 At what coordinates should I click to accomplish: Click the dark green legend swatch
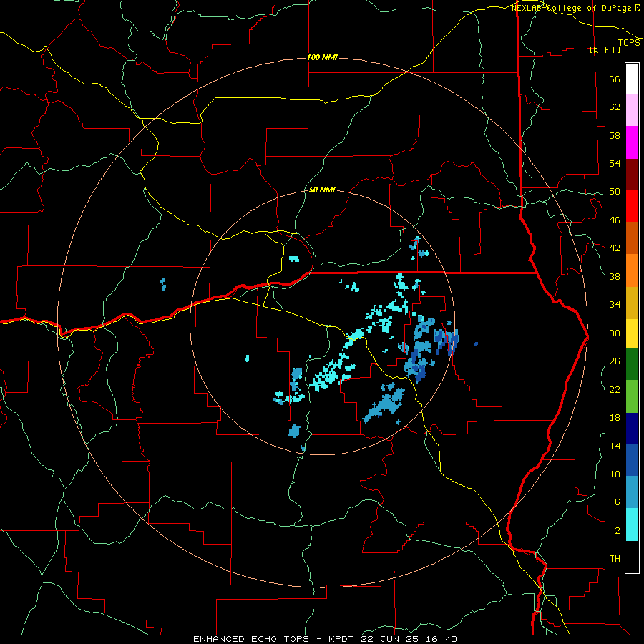coord(632,364)
